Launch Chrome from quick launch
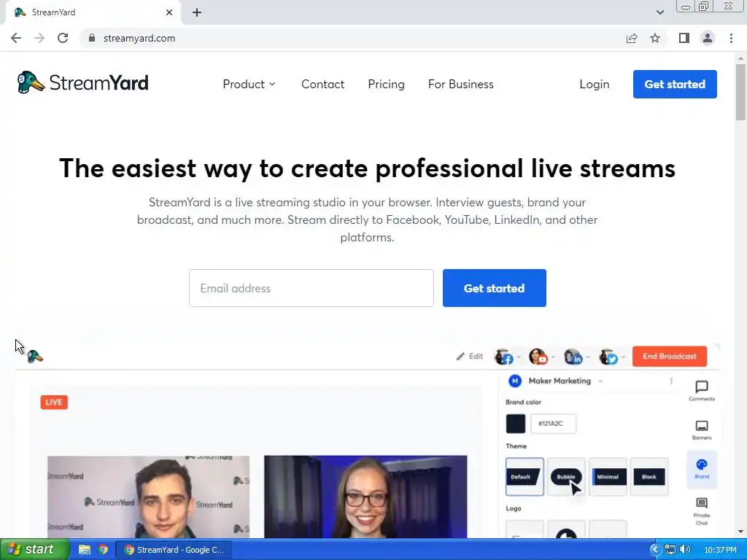The image size is (747, 560). [x=103, y=550]
